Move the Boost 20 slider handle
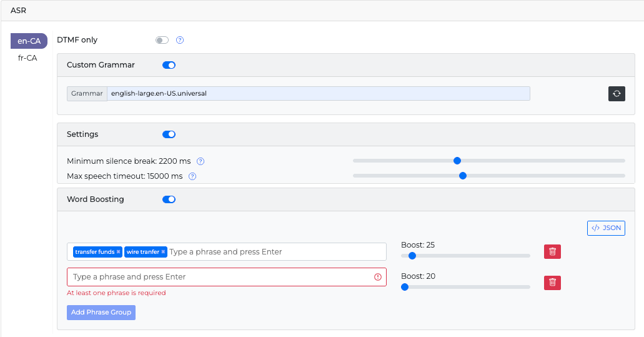The width and height of the screenshot is (644, 337). tap(405, 287)
